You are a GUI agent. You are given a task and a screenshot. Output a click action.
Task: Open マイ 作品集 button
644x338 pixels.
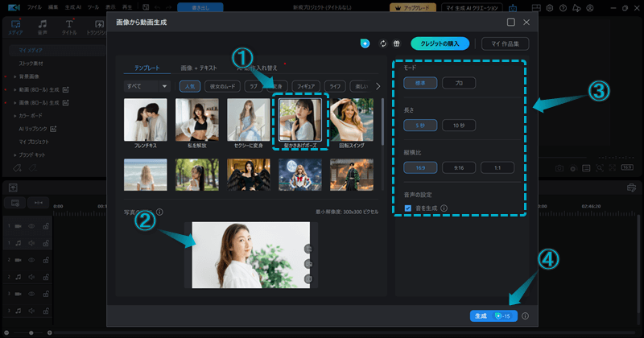506,43
